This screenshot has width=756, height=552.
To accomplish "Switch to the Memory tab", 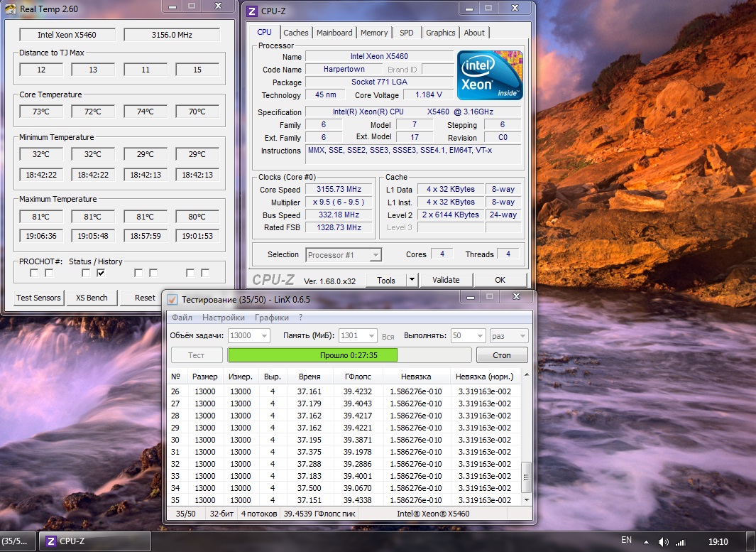I will (x=373, y=33).
